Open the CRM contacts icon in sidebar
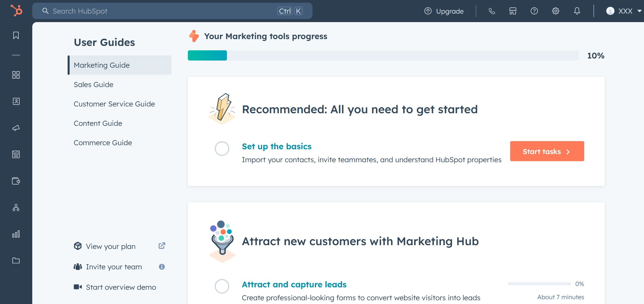Screen dimensions: 644x304 pyautogui.click(x=16, y=101)
